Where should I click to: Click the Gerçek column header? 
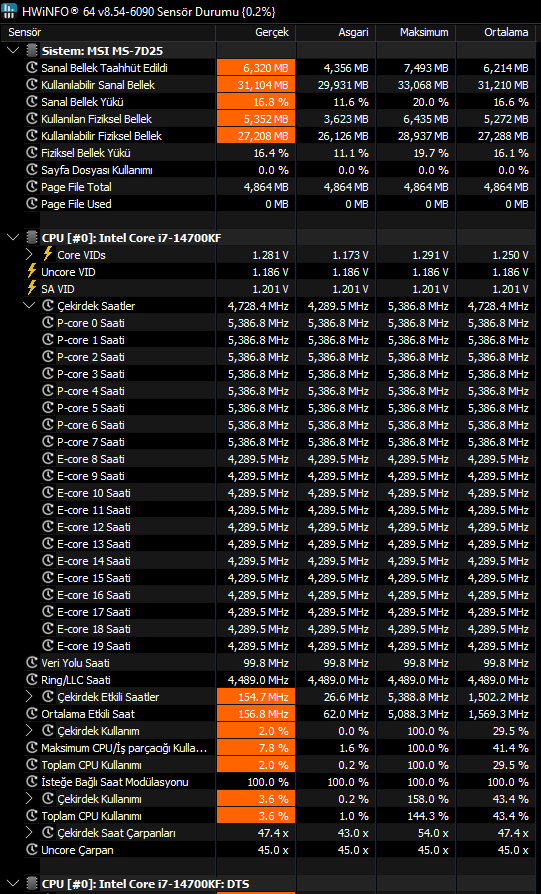[255, 32]
